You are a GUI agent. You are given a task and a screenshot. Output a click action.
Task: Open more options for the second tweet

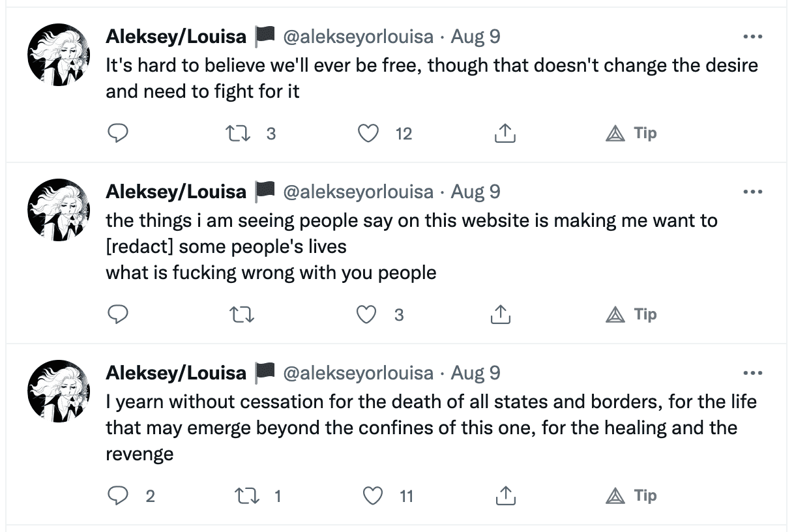[x=752, y=192]
